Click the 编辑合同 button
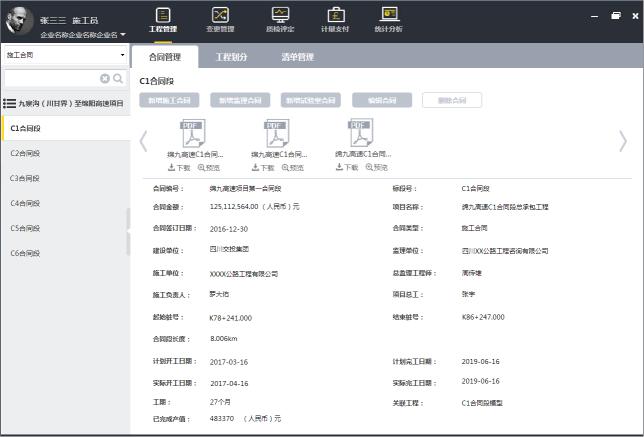The image size is (644, 437). [x=382, y=100]
